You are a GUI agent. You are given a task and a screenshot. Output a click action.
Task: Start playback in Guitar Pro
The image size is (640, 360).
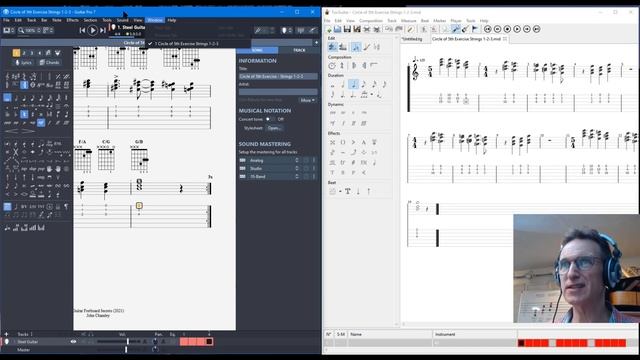pyautogui.click(x=93, y=30)
